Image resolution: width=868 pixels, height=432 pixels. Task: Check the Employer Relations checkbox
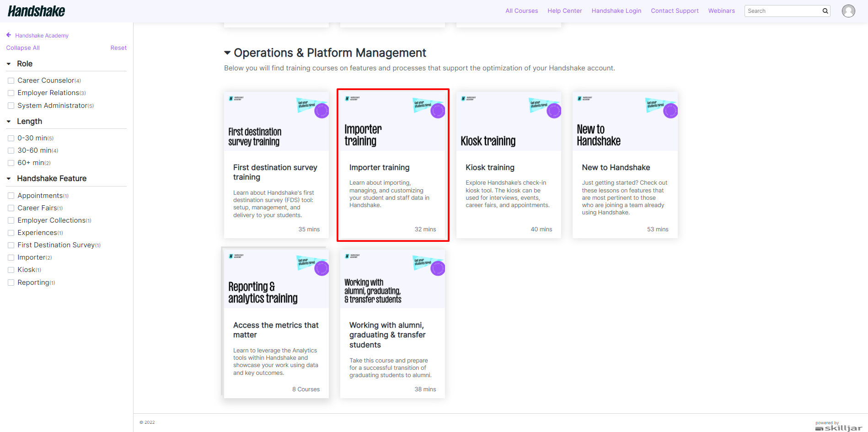click(x=11, y=93)
